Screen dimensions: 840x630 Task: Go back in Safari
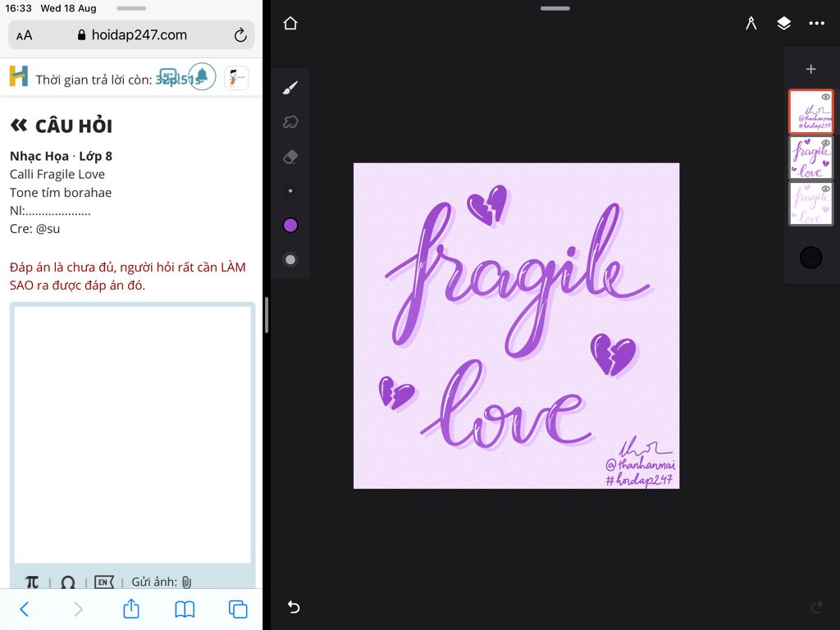[24, 609]
